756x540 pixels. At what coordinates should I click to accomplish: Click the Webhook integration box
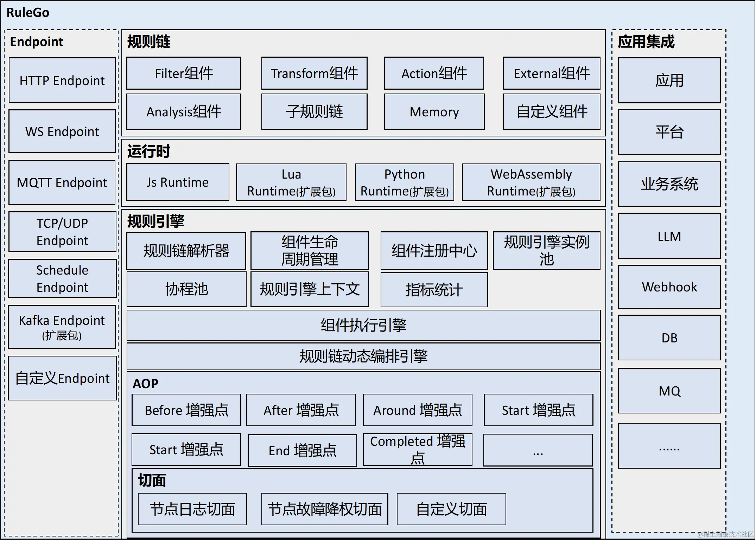[x=669, y=287]
